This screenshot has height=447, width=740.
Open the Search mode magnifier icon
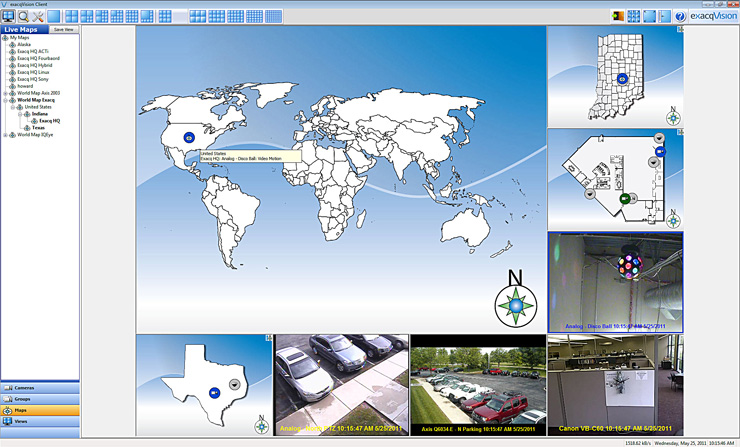(x=23, y=16)
